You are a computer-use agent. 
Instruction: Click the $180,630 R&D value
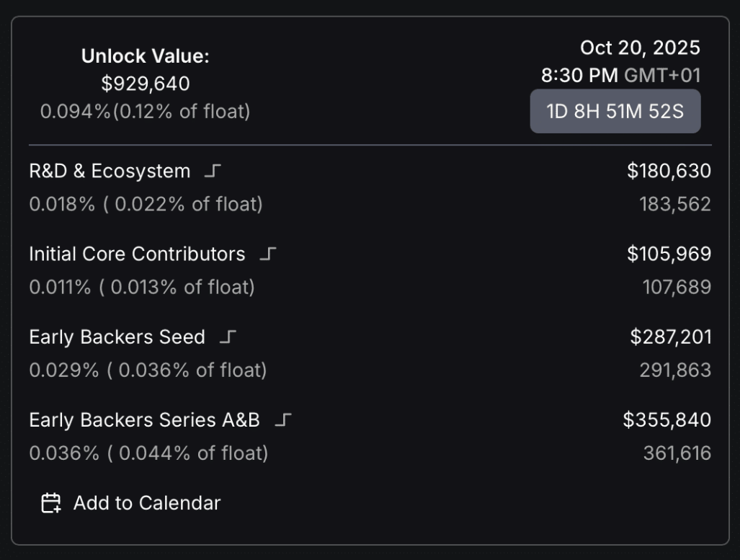(669, 172)
